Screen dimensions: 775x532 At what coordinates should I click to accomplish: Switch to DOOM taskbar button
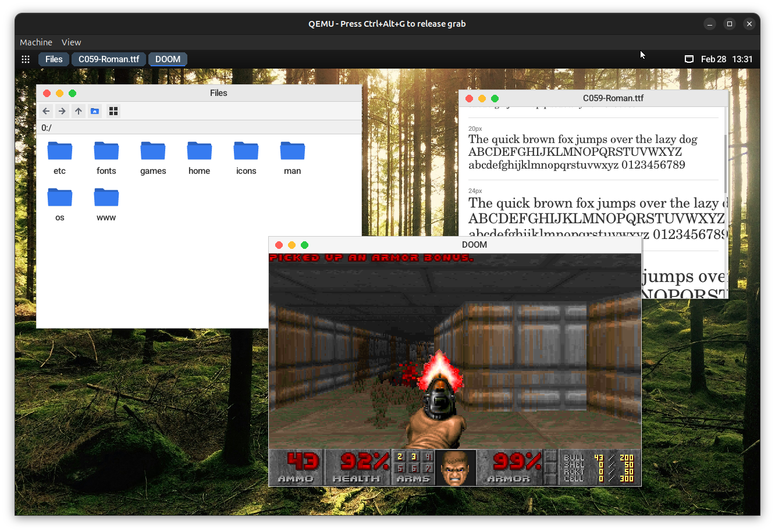point(168,59)
